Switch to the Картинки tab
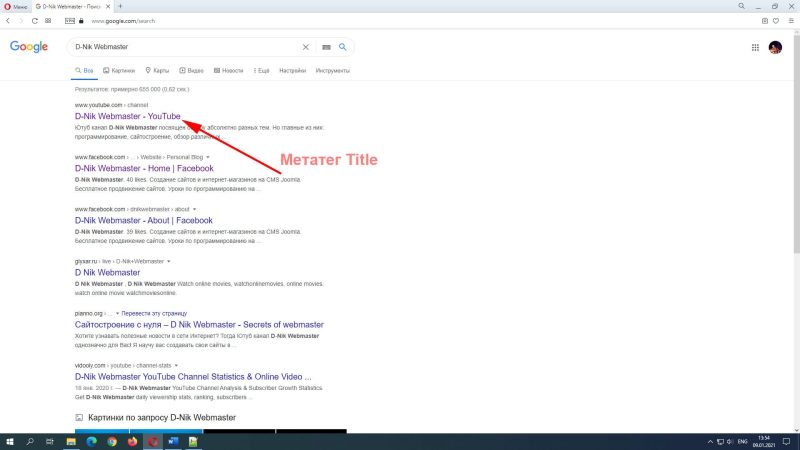 tap(119, 70)
